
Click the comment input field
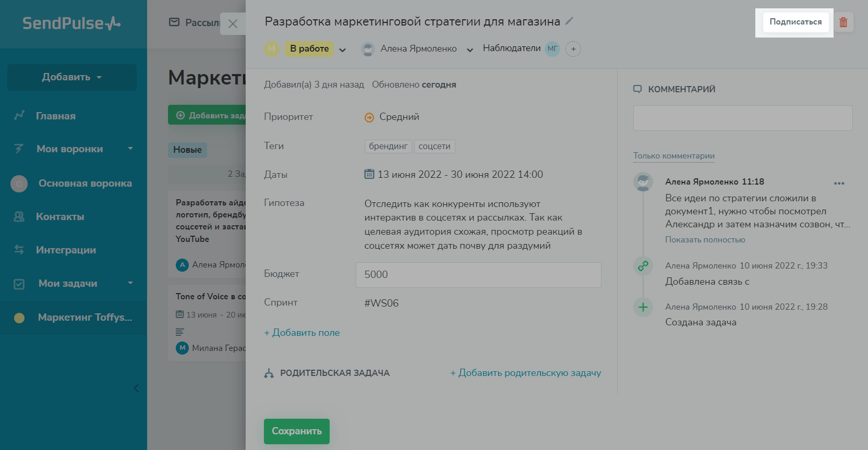pyautogui.click(x=743, y=118)
